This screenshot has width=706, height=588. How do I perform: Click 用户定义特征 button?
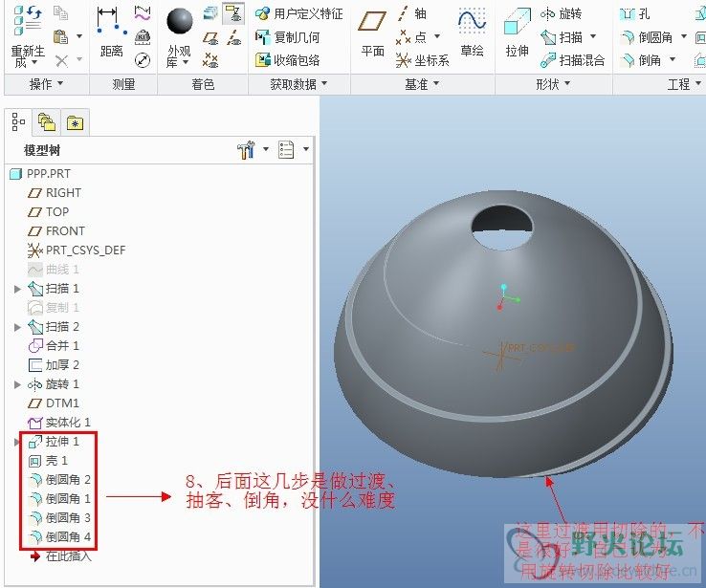tap(299, 14)
